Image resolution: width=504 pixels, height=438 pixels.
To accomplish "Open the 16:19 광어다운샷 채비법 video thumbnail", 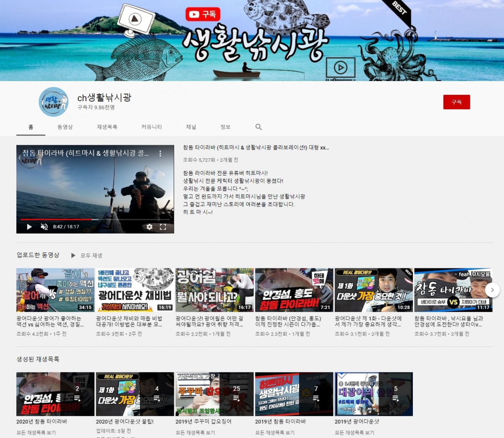I will click(135, 290).
